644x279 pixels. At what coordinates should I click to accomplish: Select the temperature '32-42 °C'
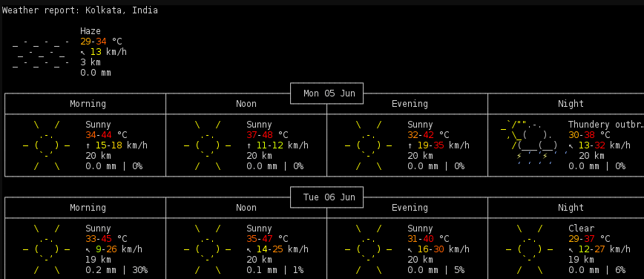(428, 135)
